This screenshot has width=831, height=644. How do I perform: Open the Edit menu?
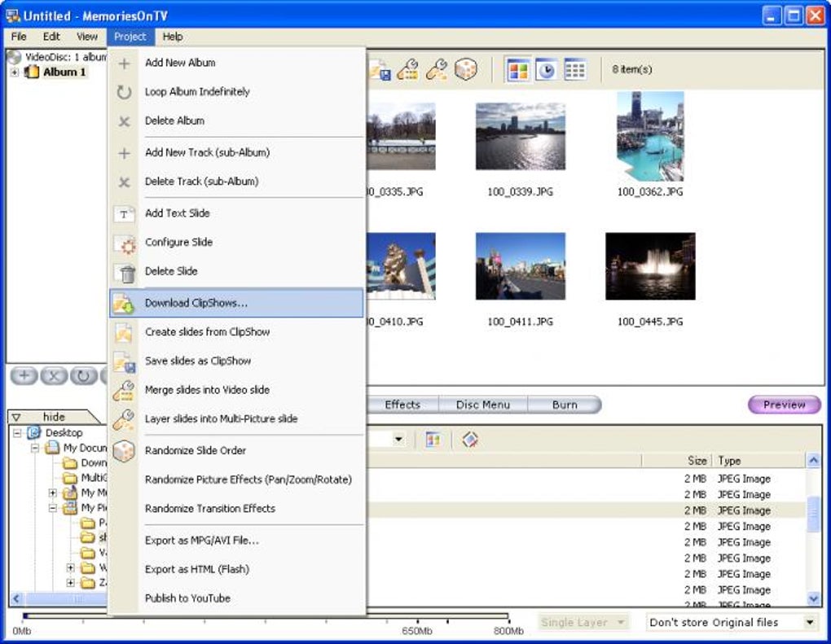[51, 37]
